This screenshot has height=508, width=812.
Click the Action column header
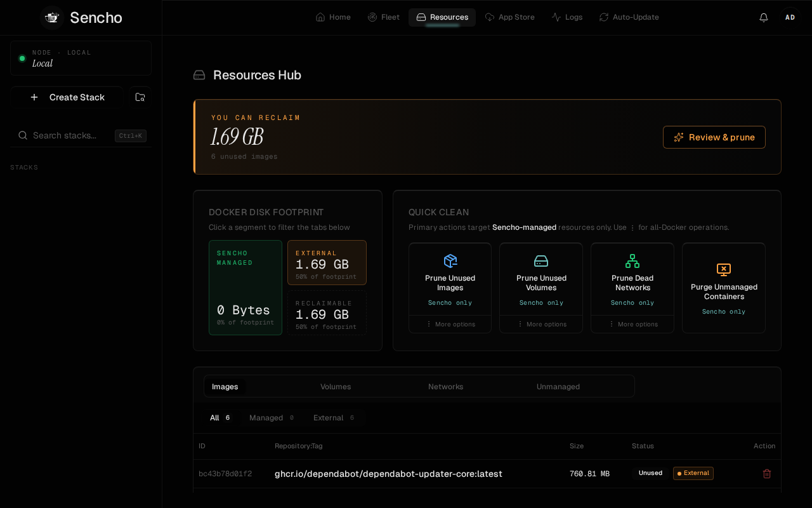[764, 446]
